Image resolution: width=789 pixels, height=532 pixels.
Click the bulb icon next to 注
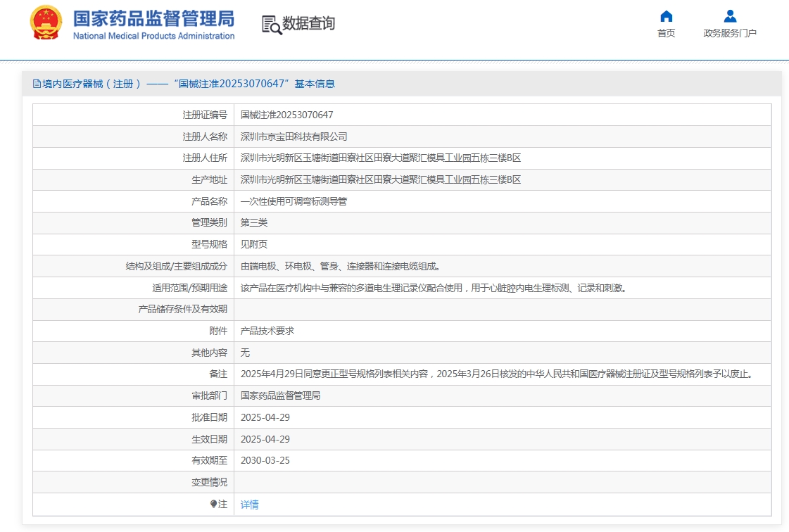click(213, 504)
